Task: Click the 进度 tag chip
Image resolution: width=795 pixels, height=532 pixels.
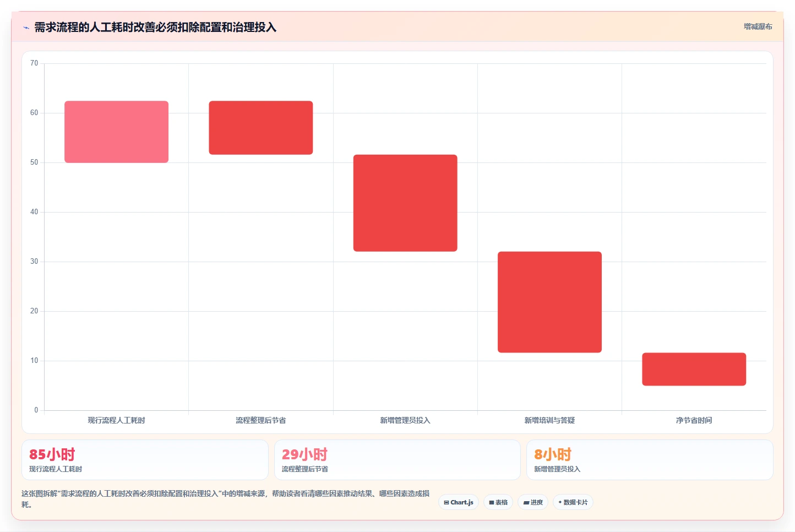Action: pos(533,502)
